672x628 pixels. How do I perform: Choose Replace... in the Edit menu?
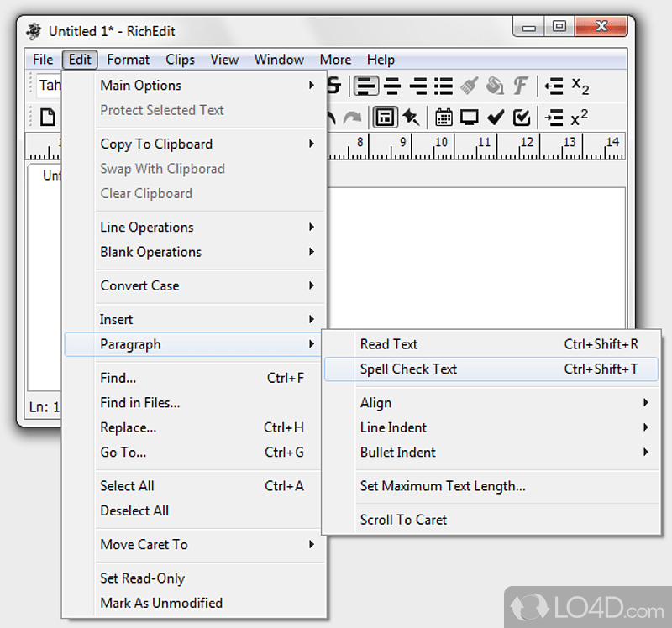[194, 427]
